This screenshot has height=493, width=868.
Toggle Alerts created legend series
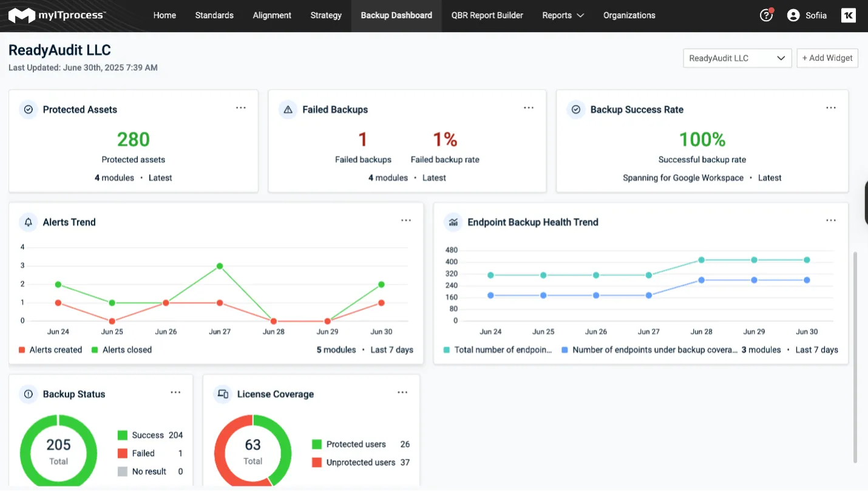tap(50, 350)
